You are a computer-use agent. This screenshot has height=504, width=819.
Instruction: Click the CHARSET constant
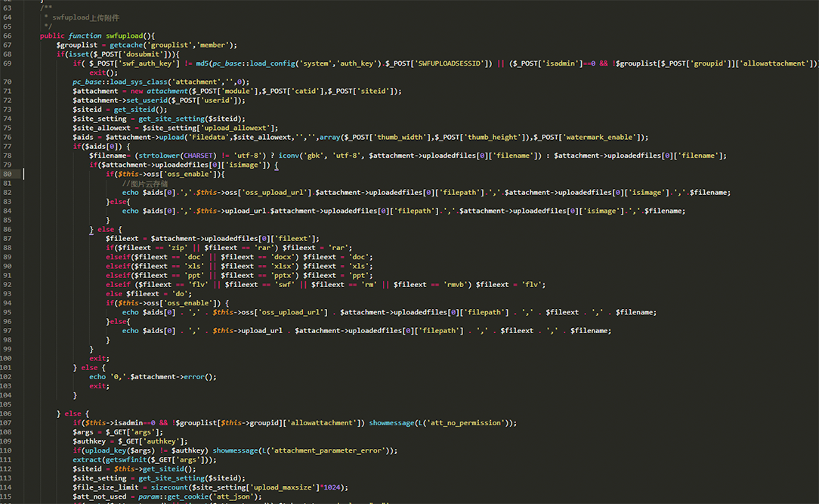coord(201,156)
